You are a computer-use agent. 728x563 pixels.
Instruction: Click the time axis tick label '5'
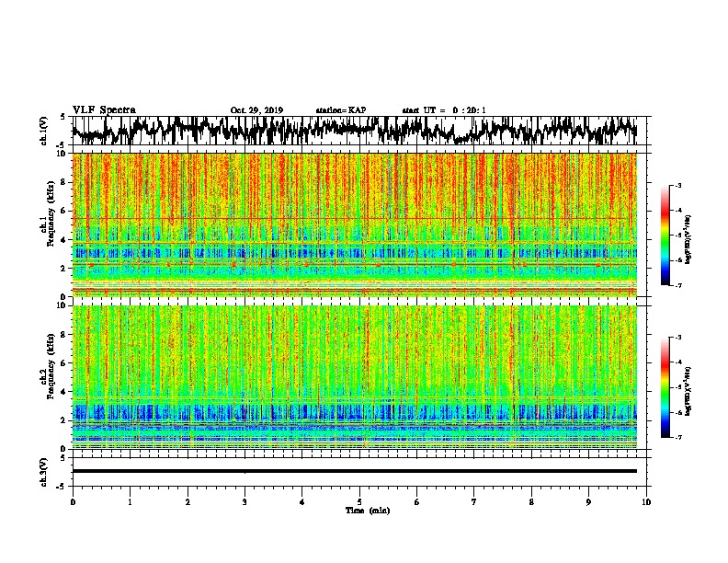[359, 502]
